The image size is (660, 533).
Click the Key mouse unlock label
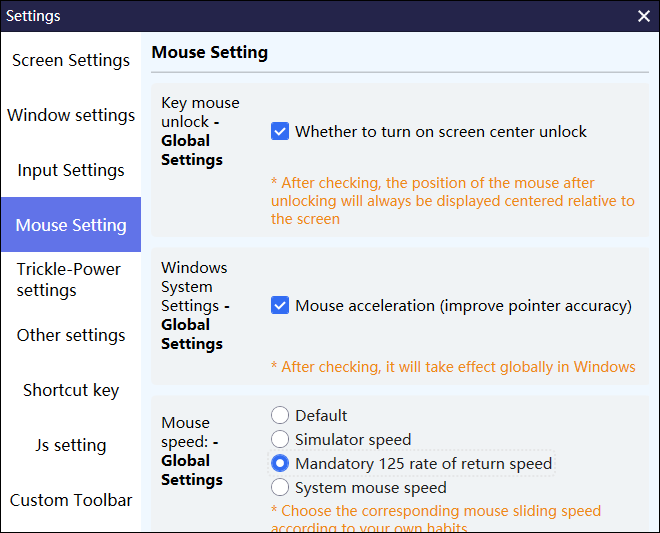[x=200, y=131]
